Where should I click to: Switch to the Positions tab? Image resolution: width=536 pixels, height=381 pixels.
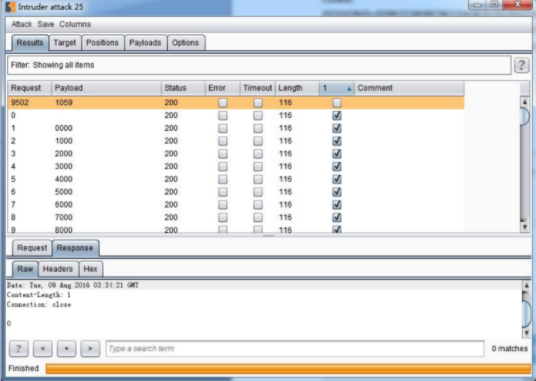click(102, 43)
